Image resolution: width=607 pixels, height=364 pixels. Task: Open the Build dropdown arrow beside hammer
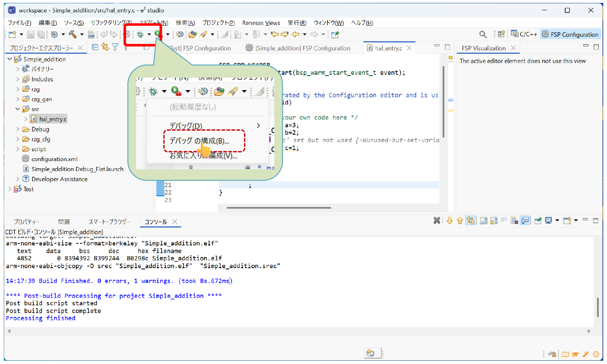tap(82, 35)
